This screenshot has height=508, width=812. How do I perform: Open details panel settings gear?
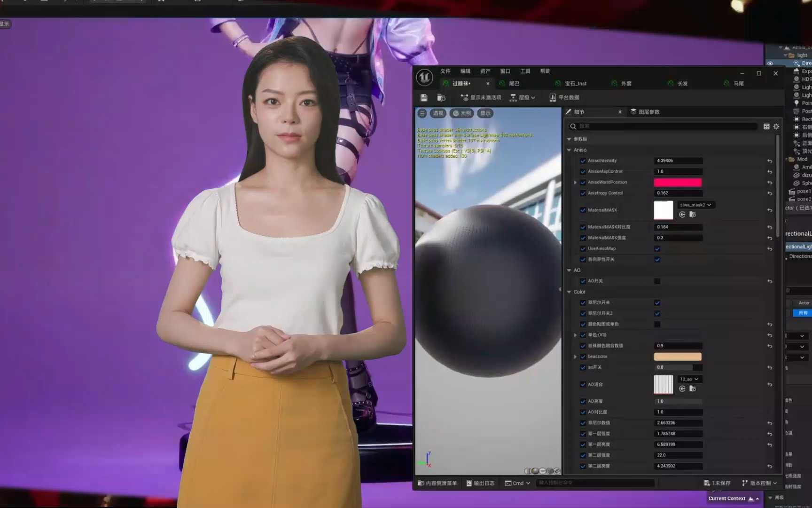pos(776,126)
